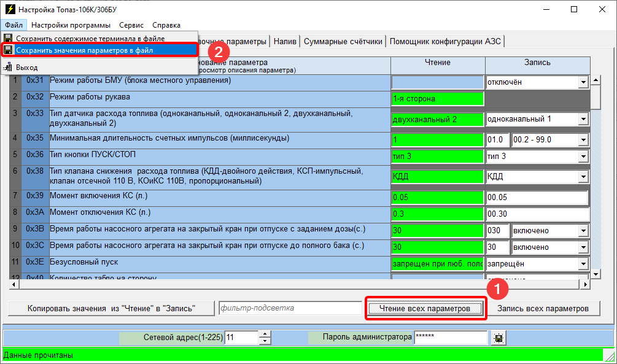Click the КДД read value

point(438,177)
